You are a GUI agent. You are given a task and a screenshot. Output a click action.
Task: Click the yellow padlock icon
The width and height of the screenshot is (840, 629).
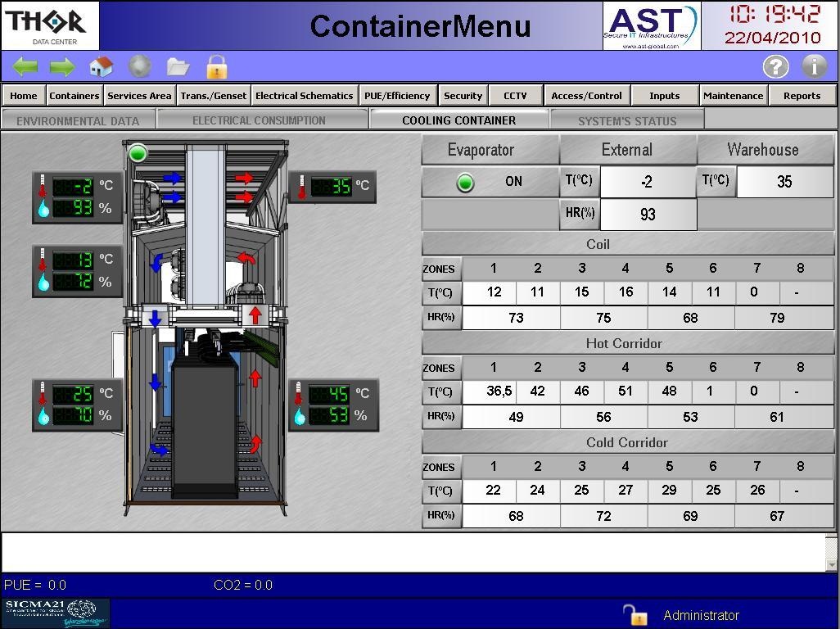(x=216, y=66)
